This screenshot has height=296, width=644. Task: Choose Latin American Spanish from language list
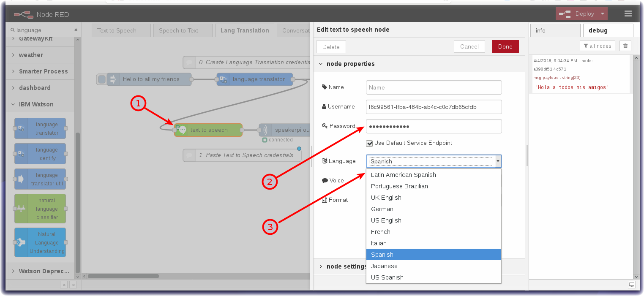coord(434,175)
